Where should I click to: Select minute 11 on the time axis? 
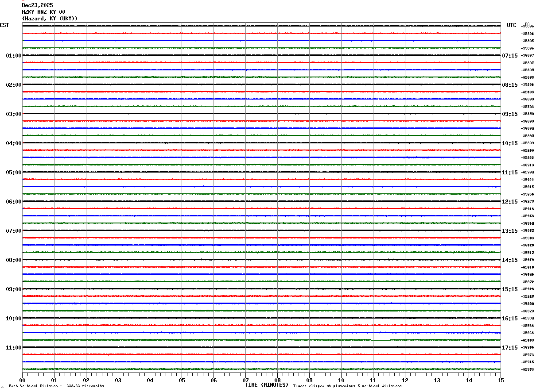(373, 380)
